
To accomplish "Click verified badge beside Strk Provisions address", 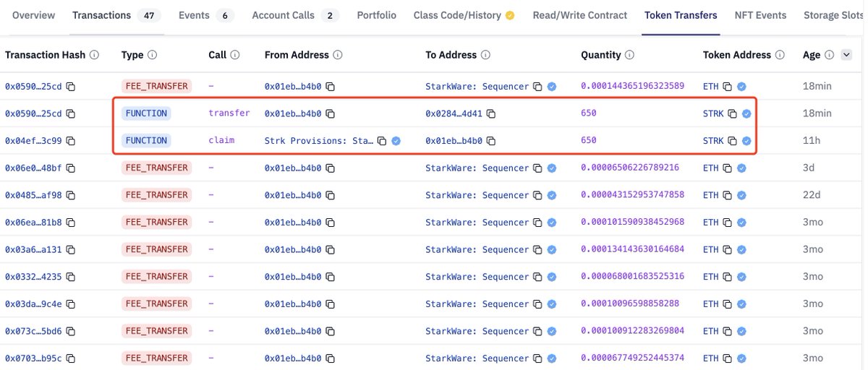I will [x=396, y=141].
